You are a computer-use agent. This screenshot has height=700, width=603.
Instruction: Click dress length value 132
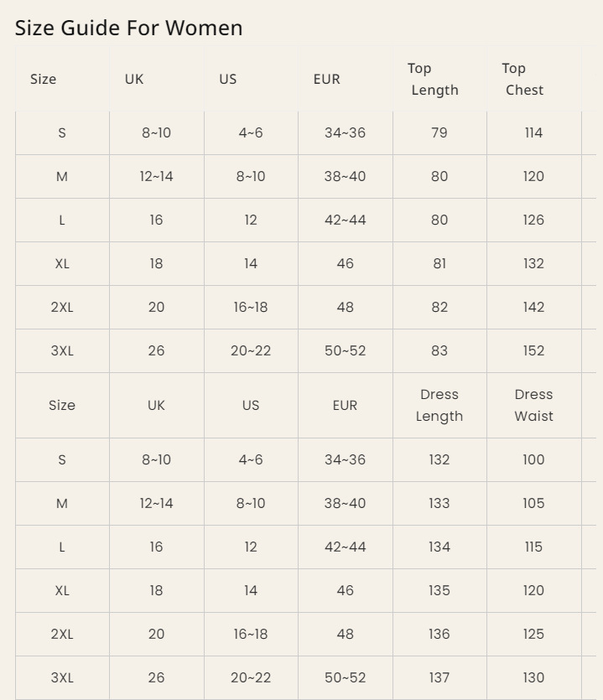pyautogui.click(x=439, y=459)
